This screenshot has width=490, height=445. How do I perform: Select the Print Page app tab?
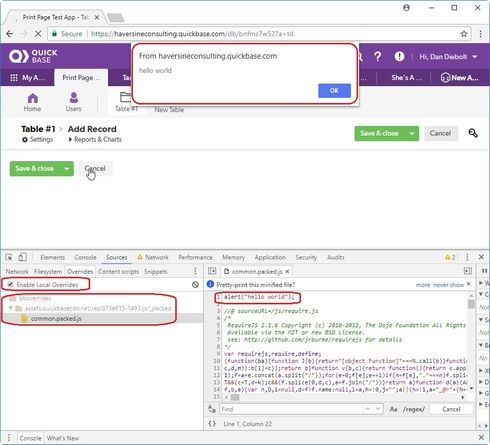[81, 78]
